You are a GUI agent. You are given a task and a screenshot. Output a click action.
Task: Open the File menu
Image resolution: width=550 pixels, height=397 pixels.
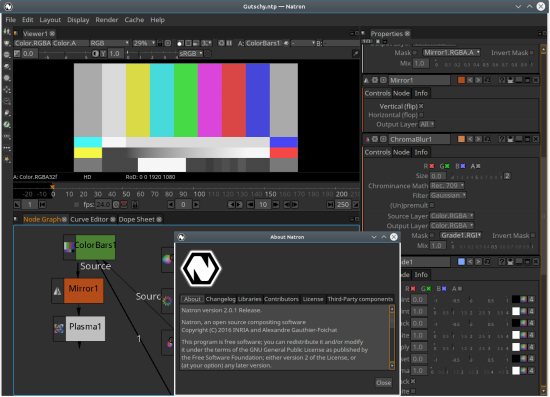pos(11,20)
